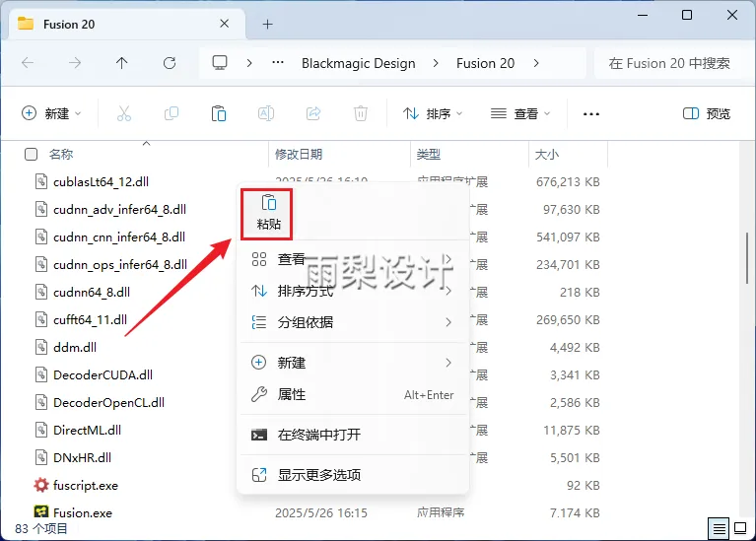
Task: Select the Fusion 20 window tab
Action: [x=126, y=24]
